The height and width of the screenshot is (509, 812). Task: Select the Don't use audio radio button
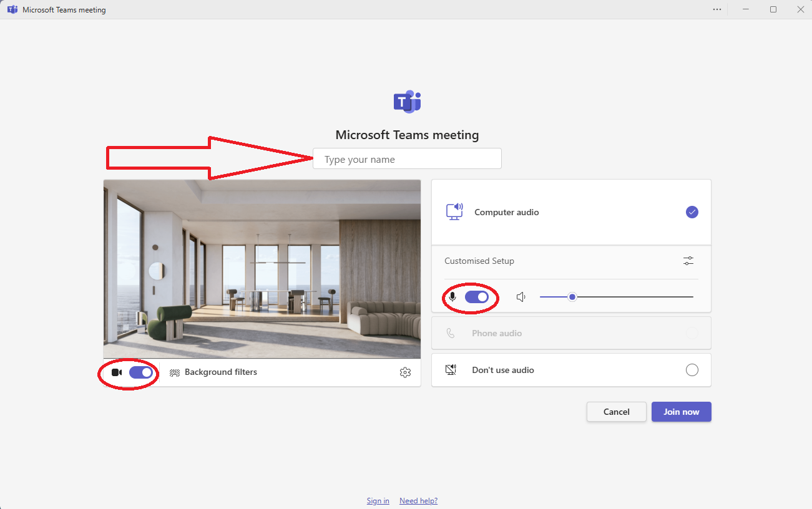click(x=692, y=370)
